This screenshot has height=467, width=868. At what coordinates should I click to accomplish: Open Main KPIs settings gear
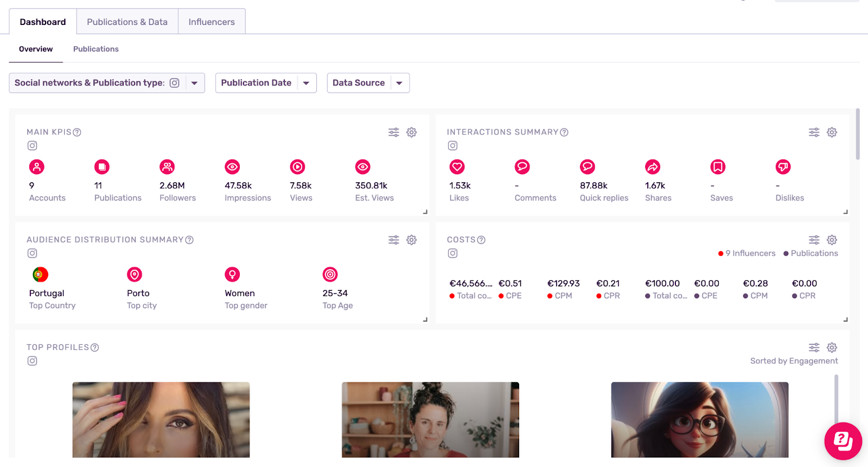tap(411, 132)
